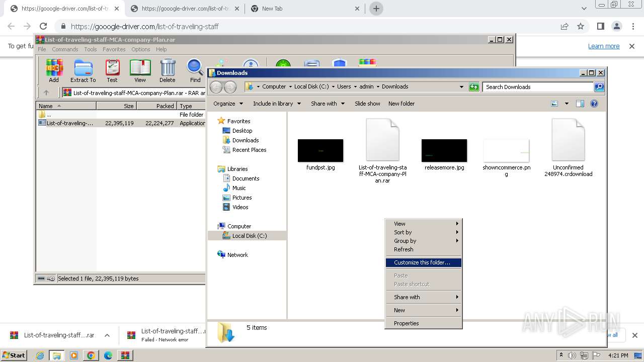Open Share with submenu in context menu
The width and height of the screenshot is (644, 362).
(424, 297)
